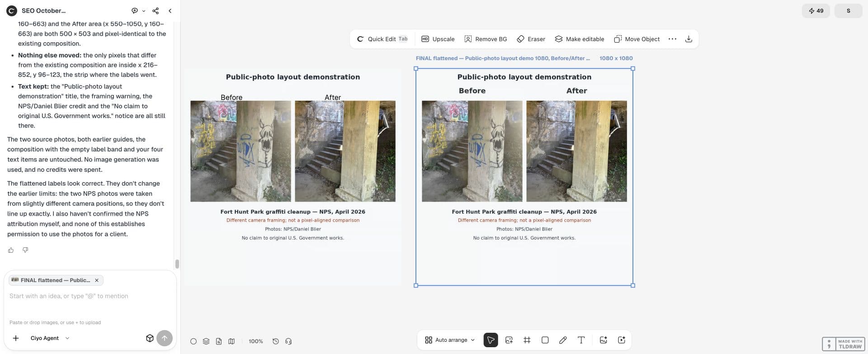Screen dimensions: 868x354
Task: Select the pointer select tool
Action: tap(491, 340)
